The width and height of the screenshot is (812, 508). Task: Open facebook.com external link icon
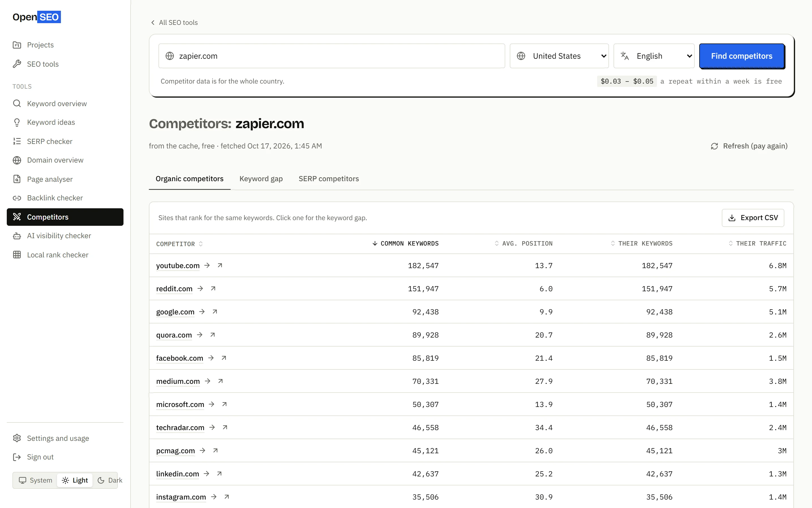(224, 358)
